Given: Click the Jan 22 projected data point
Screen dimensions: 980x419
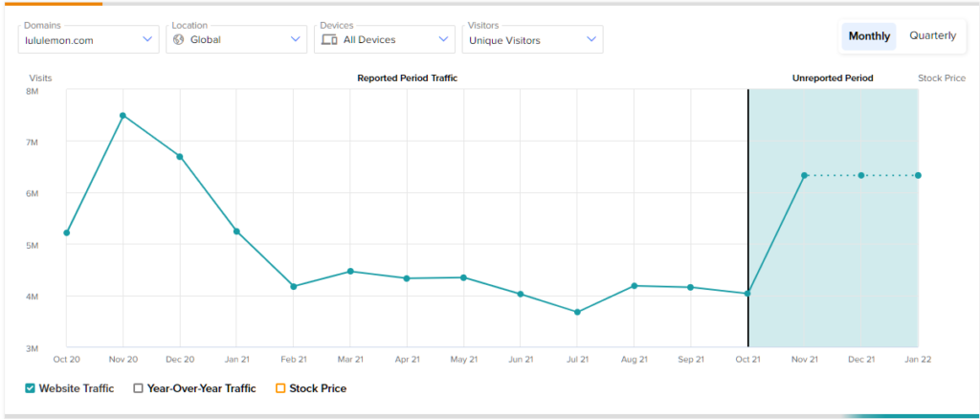Looking at the screenshot, I should [x=918, y=175].
